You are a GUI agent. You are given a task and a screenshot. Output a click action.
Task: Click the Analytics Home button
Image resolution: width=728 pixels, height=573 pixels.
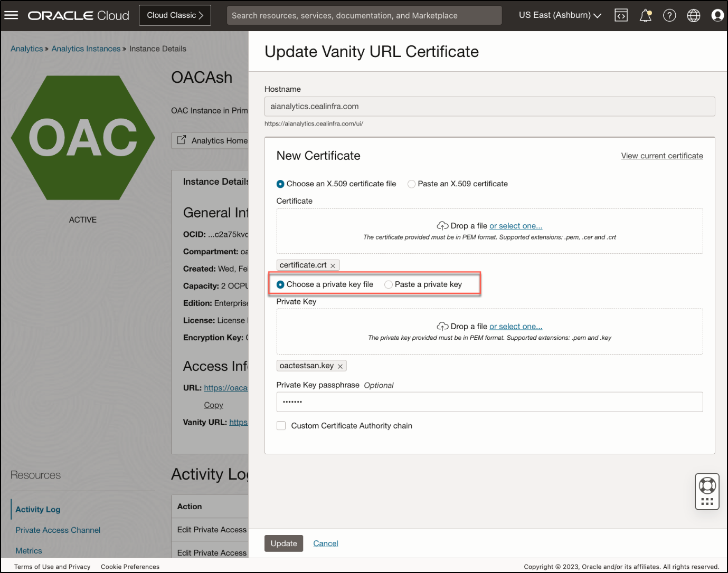[210, 140]
